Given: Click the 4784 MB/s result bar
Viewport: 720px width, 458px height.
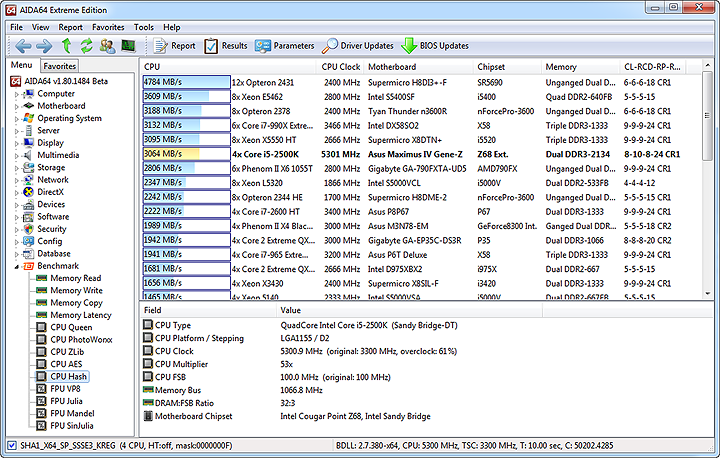Looking at the screenshot, I should click(x=186, y=82).
